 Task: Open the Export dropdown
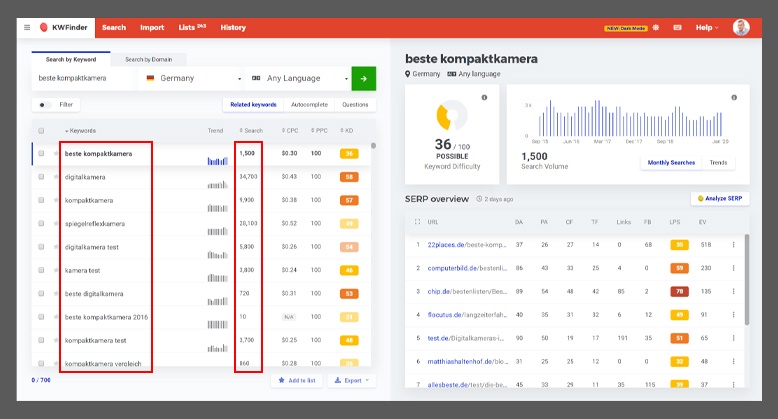(351, 381)
